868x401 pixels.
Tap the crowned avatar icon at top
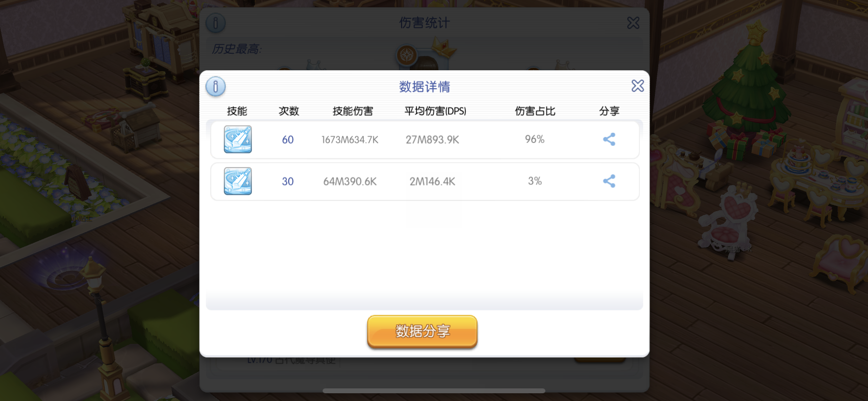point(408,56)
